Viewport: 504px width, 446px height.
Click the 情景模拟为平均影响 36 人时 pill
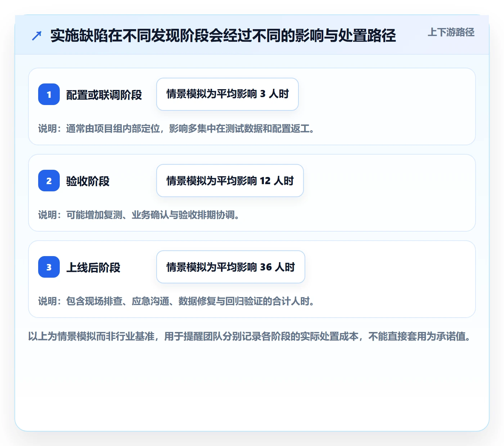pyautogui.click(x=231, y=267)
